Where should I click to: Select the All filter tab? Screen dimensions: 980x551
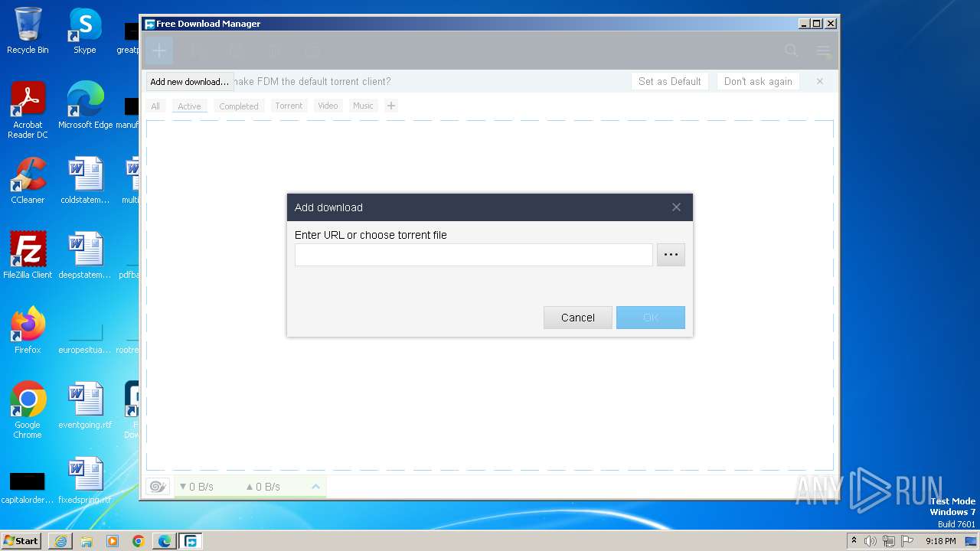(155, 106)
